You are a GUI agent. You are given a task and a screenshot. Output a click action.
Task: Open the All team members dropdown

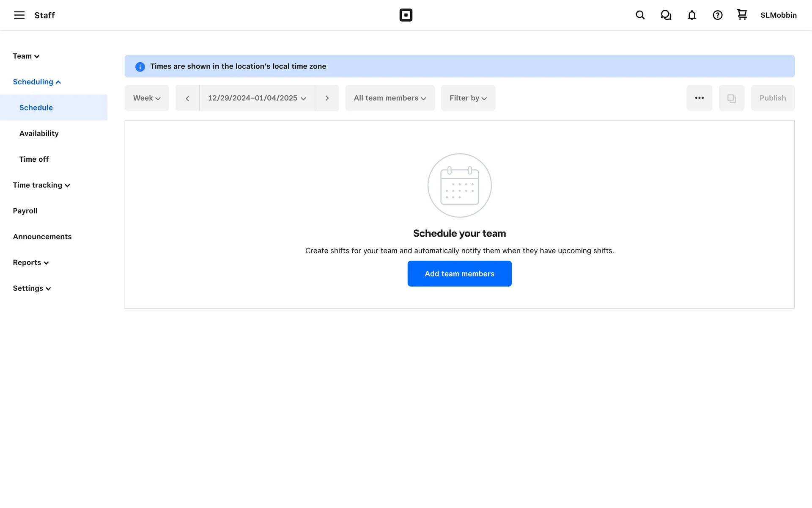coord(390,98)
